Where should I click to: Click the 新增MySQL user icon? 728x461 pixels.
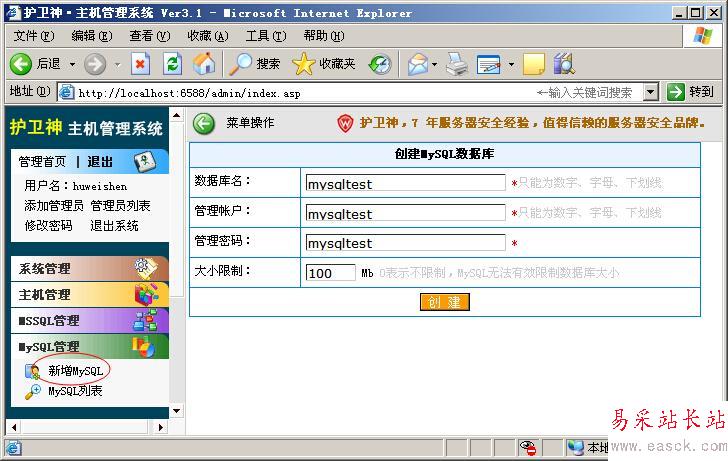pyautogui.click(x=32, y=372)
